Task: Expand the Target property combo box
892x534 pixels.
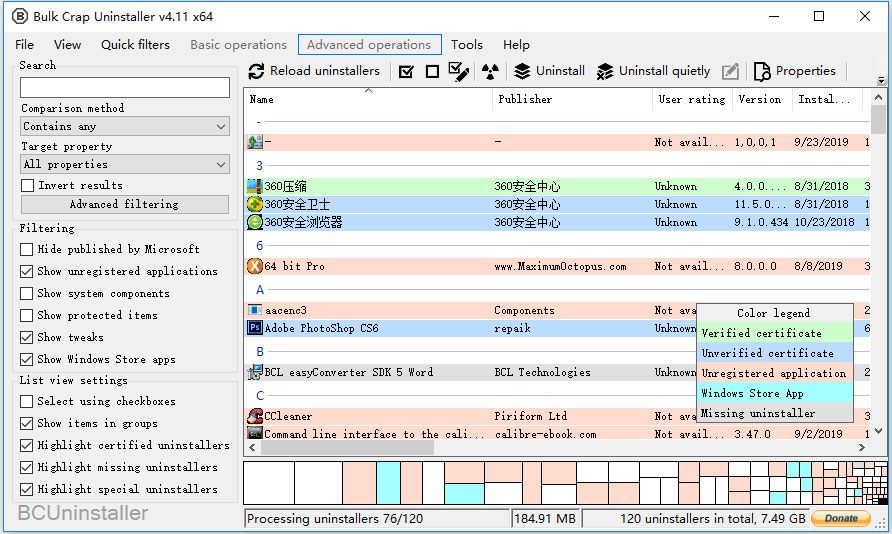Action: coord(125,164)
